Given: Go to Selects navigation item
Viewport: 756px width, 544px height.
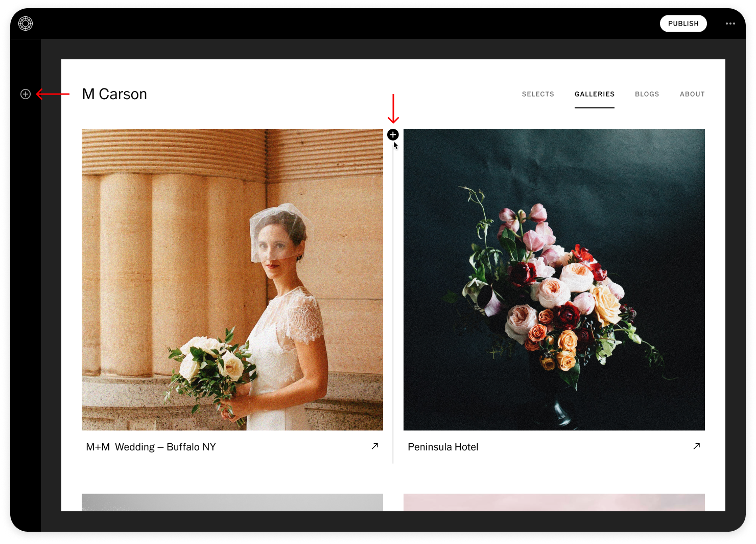Looking at the screenshot, I should coord(538,94).
